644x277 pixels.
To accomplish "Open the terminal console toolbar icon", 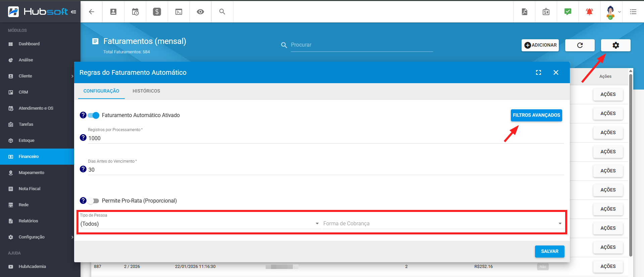I will 179,12.
